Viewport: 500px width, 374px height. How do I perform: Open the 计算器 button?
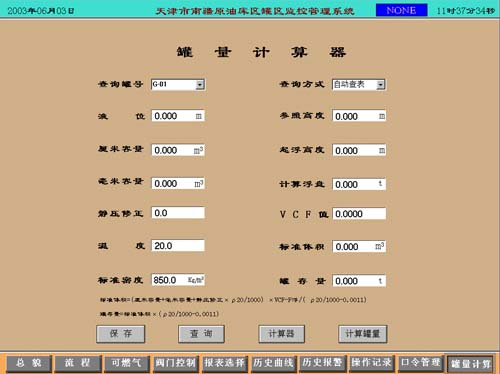pos(281,334)
